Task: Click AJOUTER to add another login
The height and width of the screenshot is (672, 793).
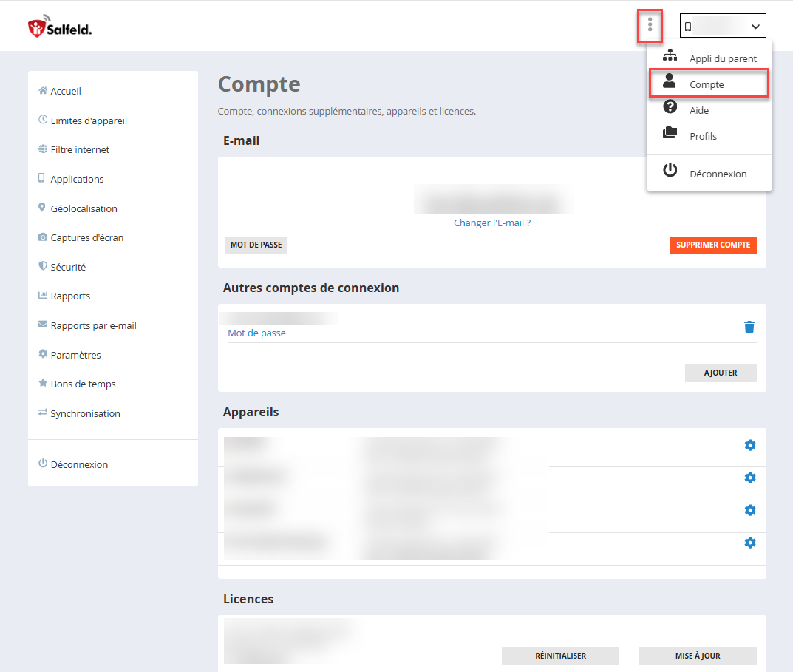Action: point(720,373)
